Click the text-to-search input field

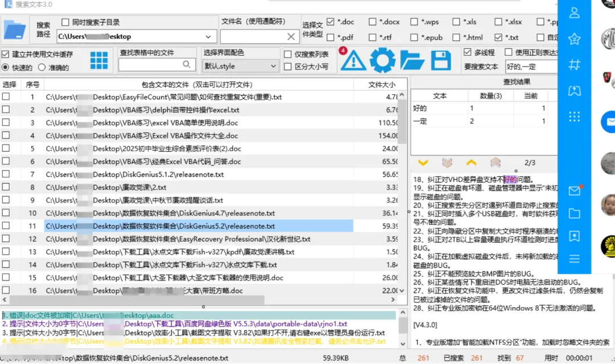(531, 67)
